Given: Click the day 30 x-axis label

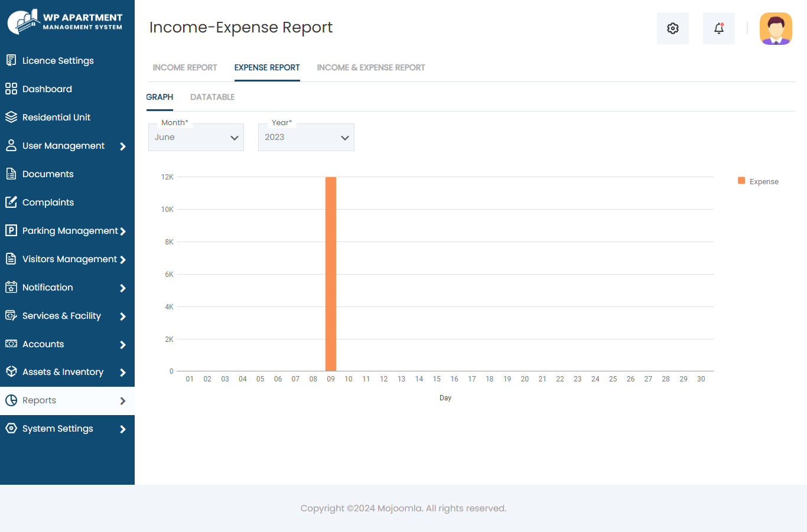Looking at the screenshot, I should click(x=701, y=379).
